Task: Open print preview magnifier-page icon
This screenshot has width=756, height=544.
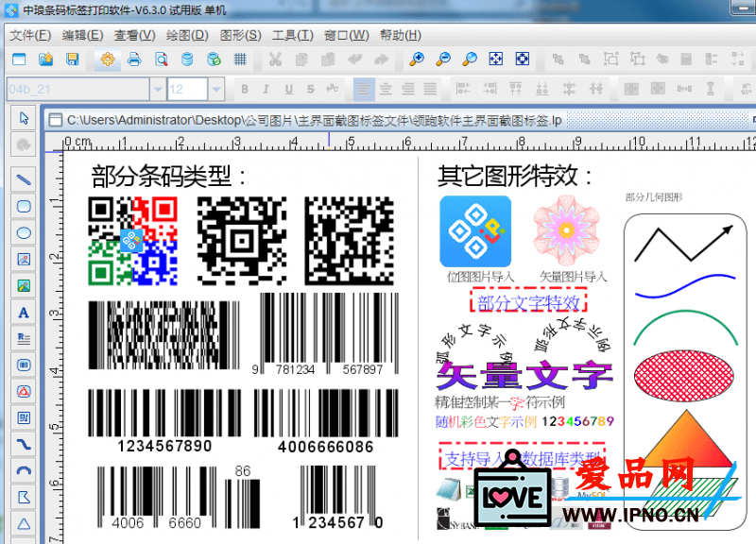Action: (161, 59)
